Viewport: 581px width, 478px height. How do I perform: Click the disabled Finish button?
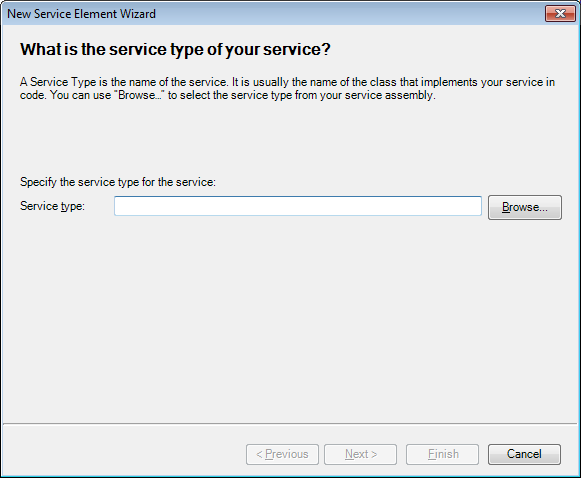(x=442, y=454)
